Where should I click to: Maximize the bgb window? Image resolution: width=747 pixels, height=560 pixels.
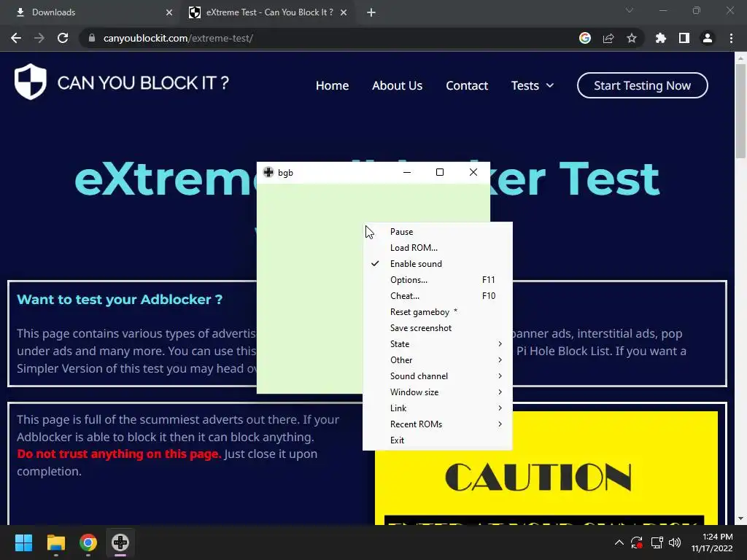point(440,172)
